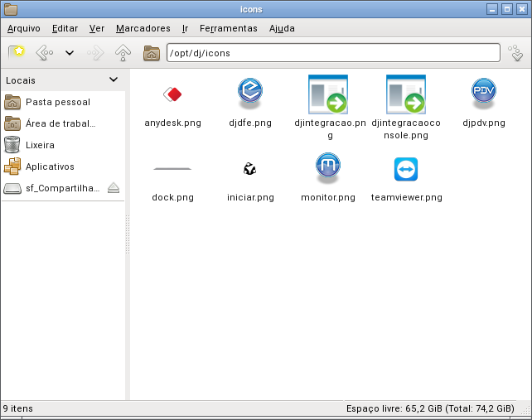Open Lixeira in the sidebar
532x420 pixels.
point(63,145)
